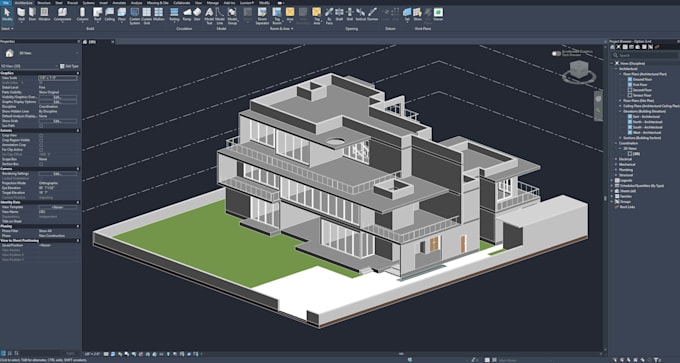Select the Area tool

[290, 14]
